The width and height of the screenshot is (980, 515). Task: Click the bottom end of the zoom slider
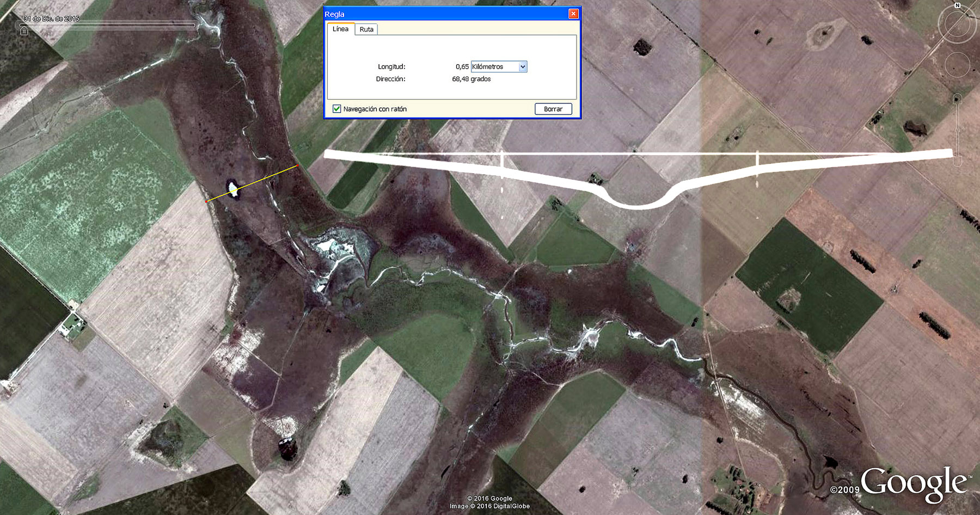[x=957, y=162]
